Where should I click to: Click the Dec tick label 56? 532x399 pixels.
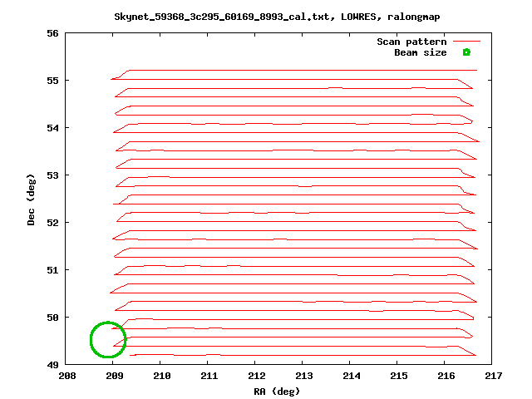tap(52, 33)
